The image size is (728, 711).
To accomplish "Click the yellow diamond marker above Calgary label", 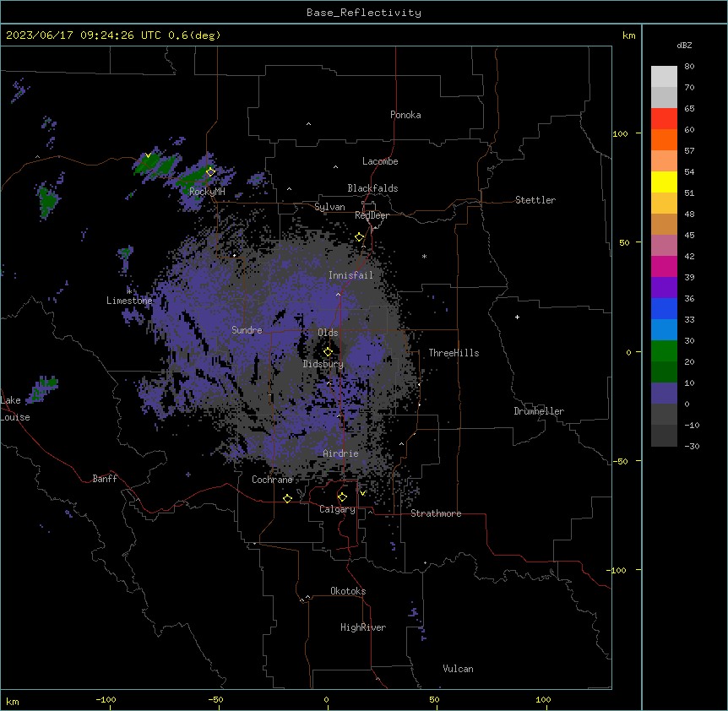I will point(342,497).
